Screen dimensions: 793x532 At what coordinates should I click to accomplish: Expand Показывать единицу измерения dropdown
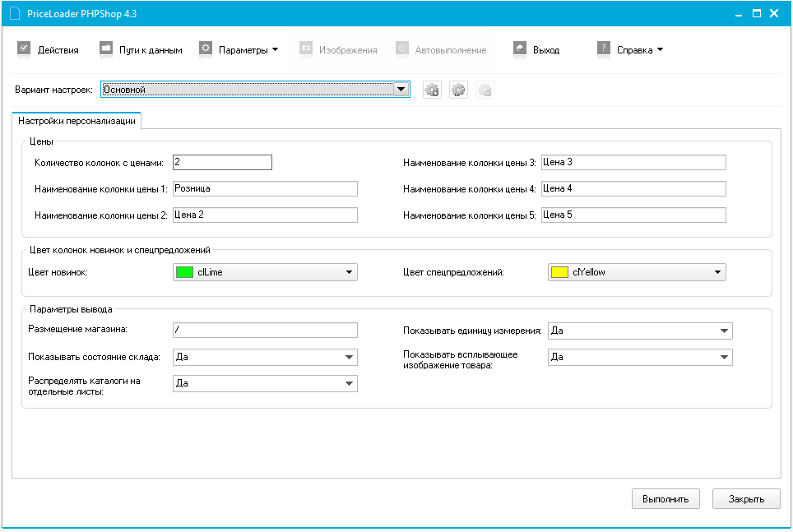pyautogui.click(x=640, y=331)
